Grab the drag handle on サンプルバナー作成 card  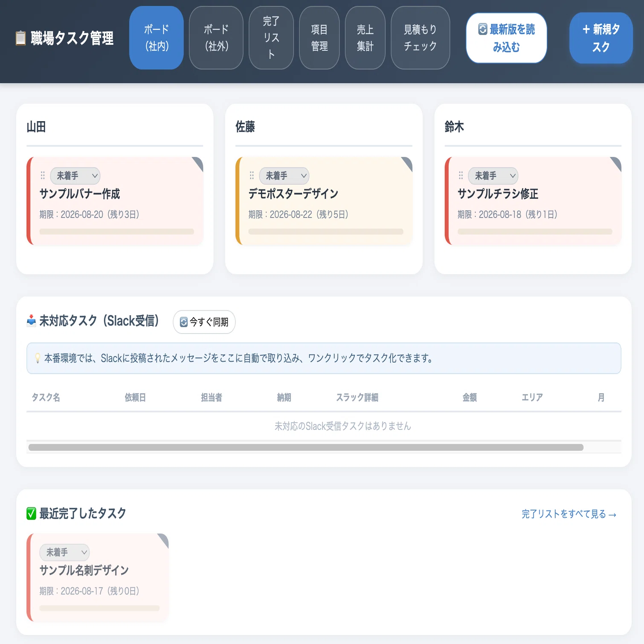pyautogui.click(x=43, y=175)
